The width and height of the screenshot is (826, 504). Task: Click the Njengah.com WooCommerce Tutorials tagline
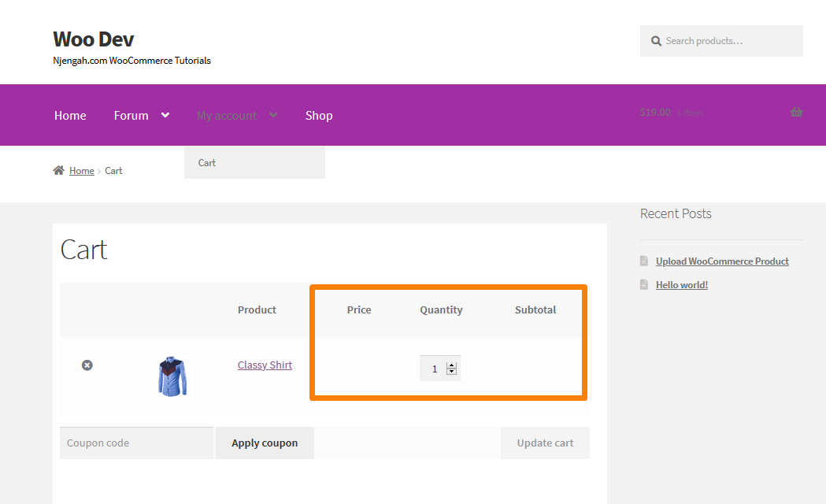131,61
